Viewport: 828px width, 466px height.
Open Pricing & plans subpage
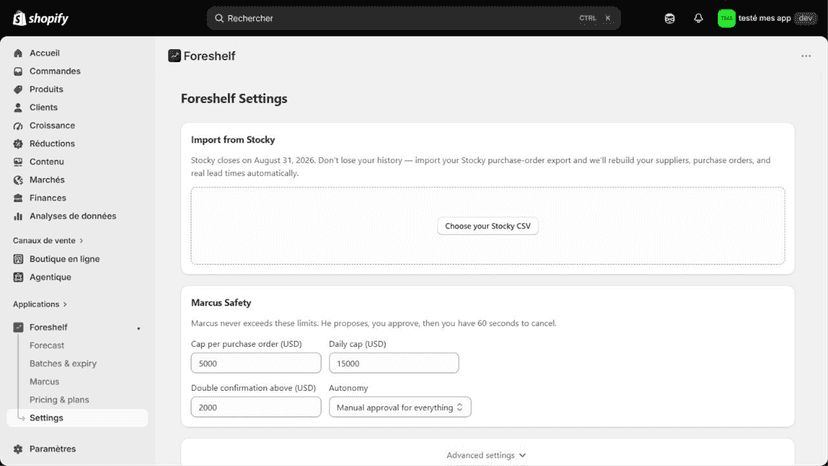pos(59,399)
